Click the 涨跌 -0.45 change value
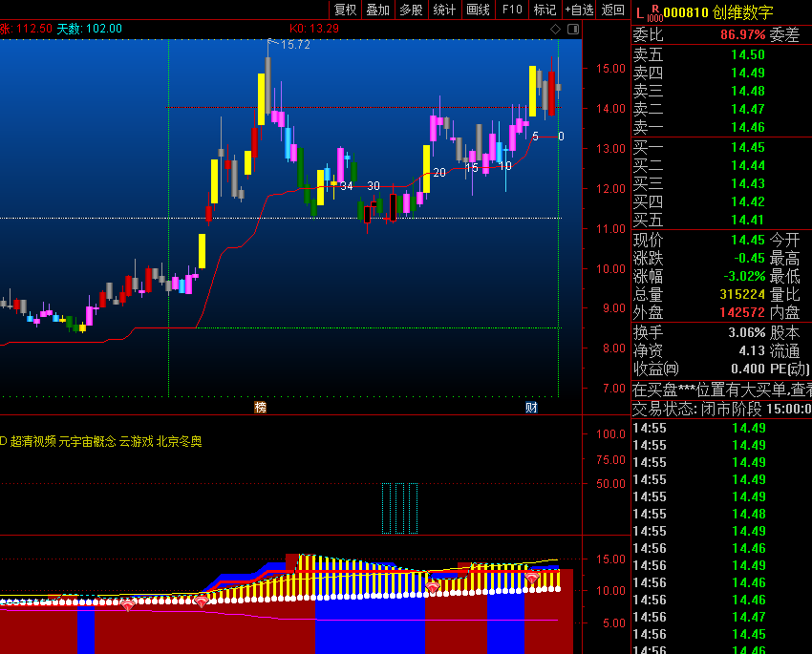 pyautogui.click(x=749, y=258)
